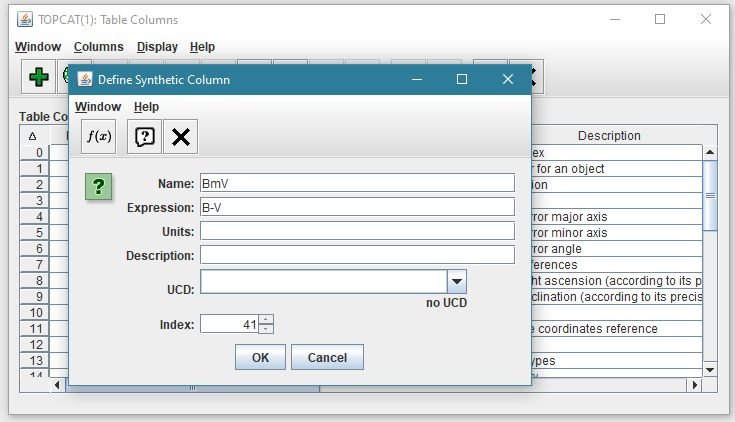Open the dialog's Window menu
The image size is (735, 422).
(x=97, y=107)
